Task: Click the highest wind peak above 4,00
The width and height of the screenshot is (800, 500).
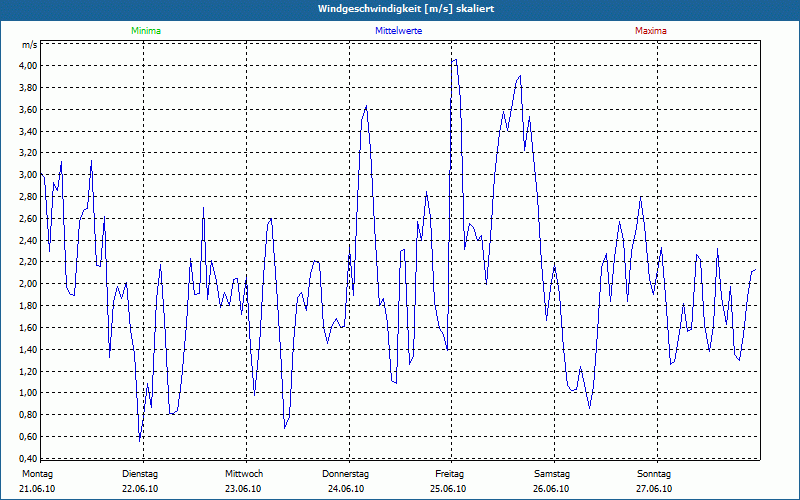Action: click(x=454, y=60)
